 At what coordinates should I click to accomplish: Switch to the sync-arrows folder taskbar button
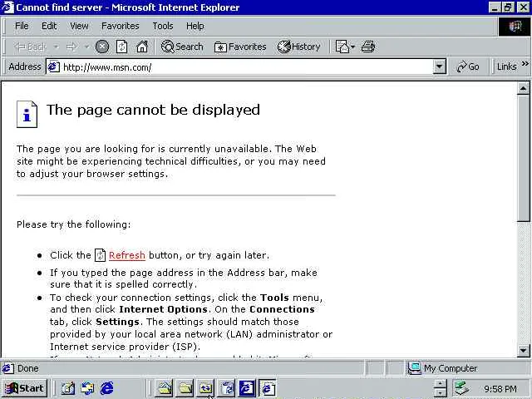click(x=205, y=388)
